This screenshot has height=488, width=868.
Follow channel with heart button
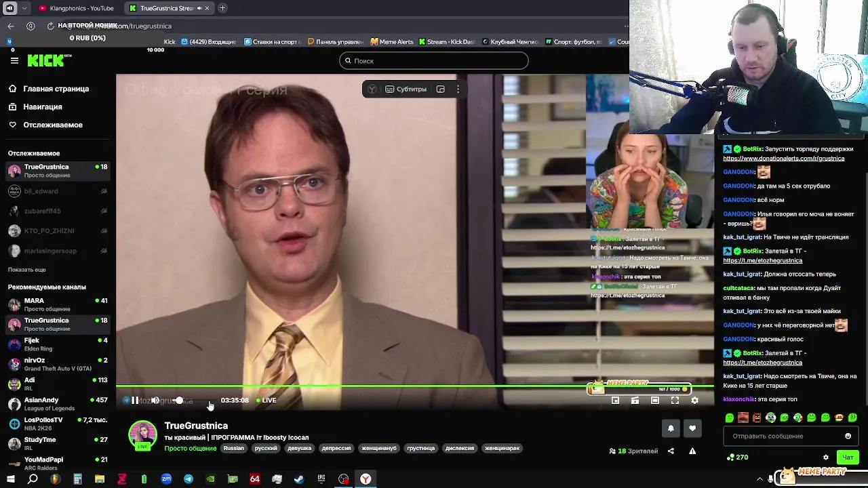point(692,428)
